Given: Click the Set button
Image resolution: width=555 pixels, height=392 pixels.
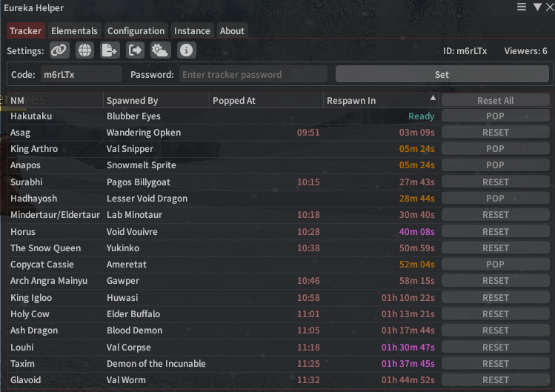Looking at the screenshot, I should click(x=442, y=74).
